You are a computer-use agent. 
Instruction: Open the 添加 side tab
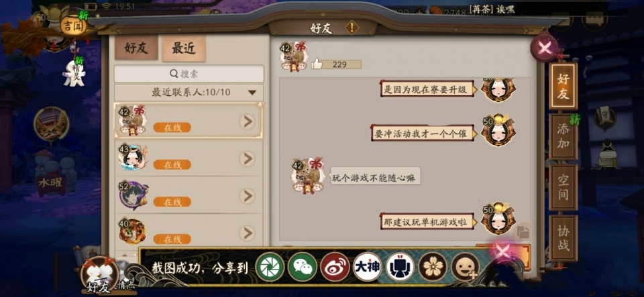pos(563,137)
